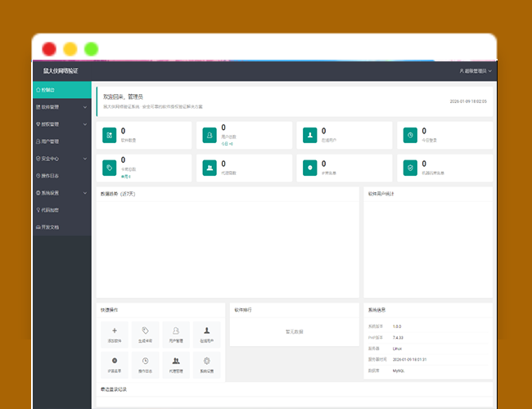Open the 控制台 dashboard sidebar item

[62, 90]
